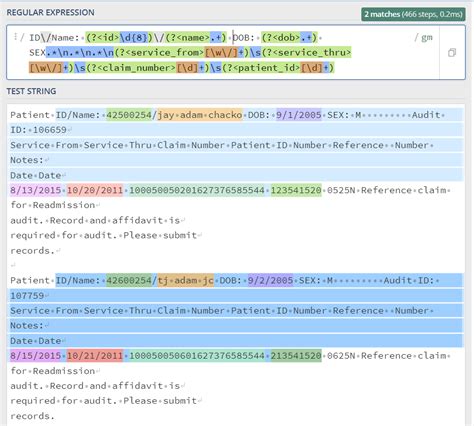
Task: Select the service thru date 10/21/2011
Action: (95, 356)
